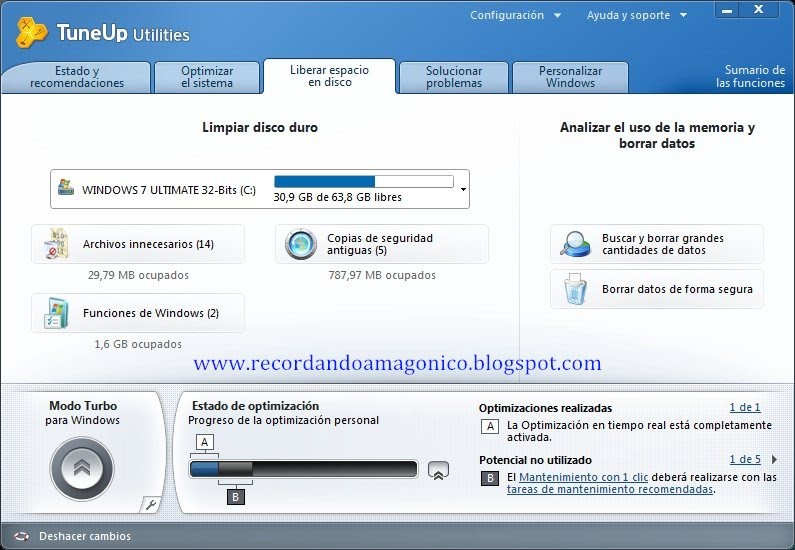Screen dimensions: 795x550
Task: Click the A badge beside Optimizaciones realizadas text
Action: 490,426
